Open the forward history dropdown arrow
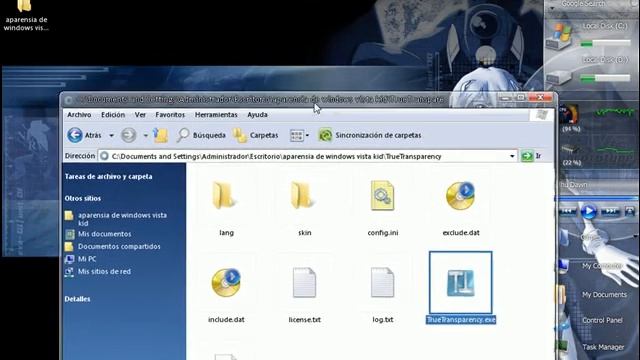Screen dimensions: 640x360 [145, 136]
